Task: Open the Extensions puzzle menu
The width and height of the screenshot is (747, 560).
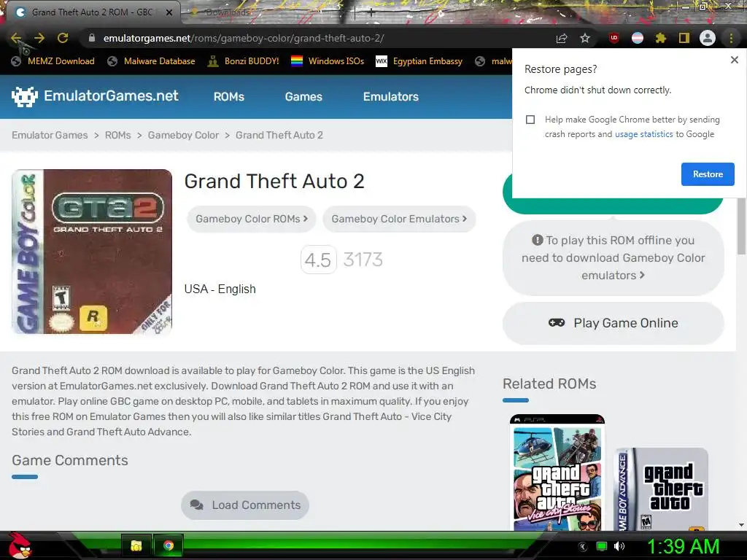Action: [x=661, y=38]
